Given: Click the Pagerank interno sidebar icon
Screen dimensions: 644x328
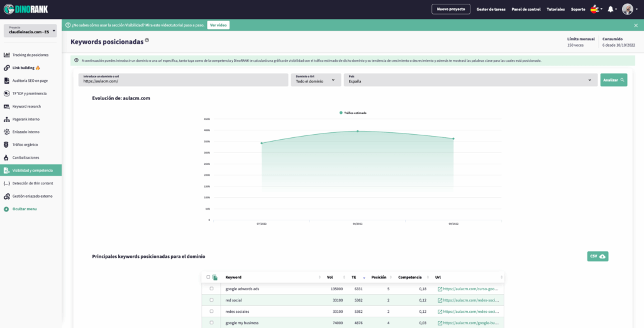Looking at the screenshot, I should point(6,119).
